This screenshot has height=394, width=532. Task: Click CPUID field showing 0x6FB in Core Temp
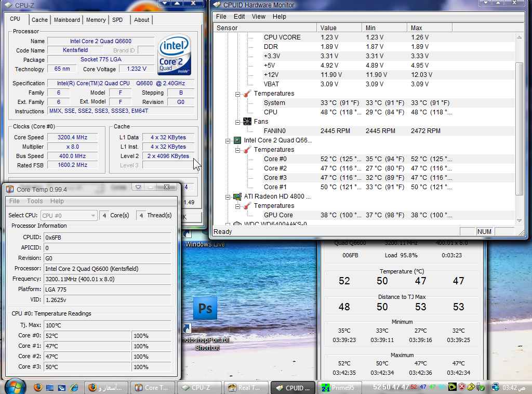[x=108, y=238]
